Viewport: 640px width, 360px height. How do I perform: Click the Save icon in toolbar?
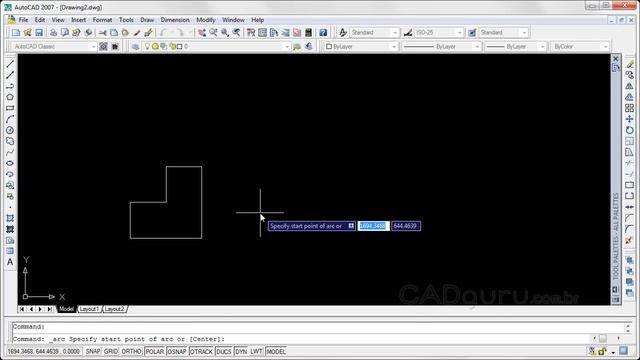39,33
